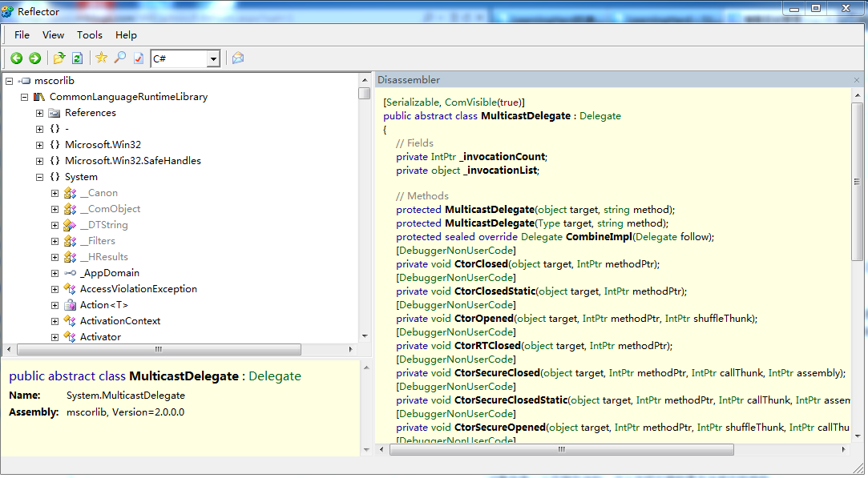Click the Delegate base class link
The image size is (868, 478).
tap(600, 116)
